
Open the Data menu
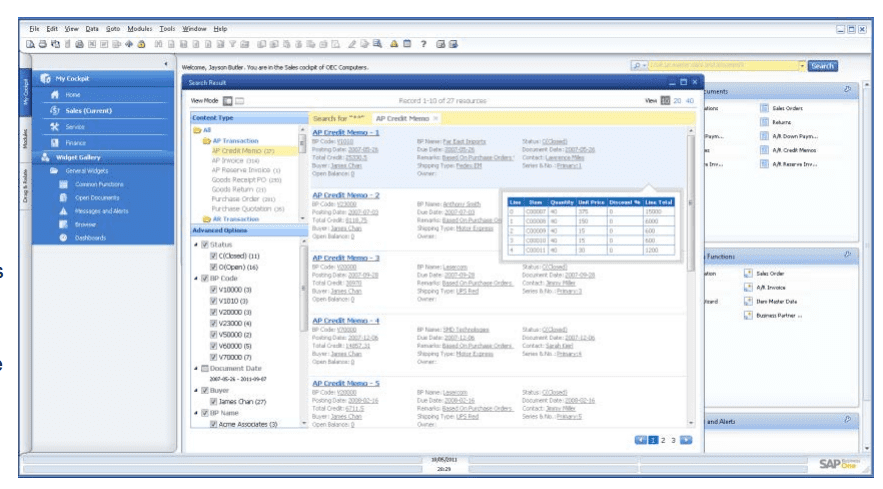[92, 29]
